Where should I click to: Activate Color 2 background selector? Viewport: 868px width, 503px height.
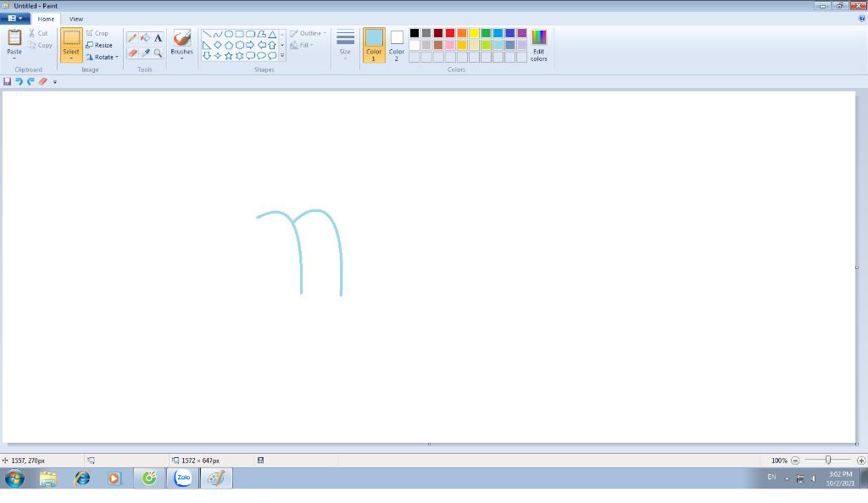pyautogui.click(x=397, y=45)
